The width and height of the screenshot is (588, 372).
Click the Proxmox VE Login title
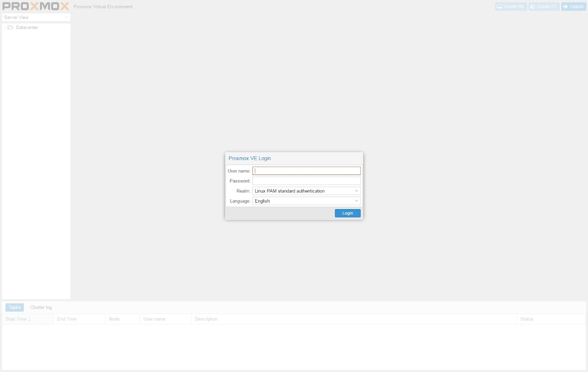click(250, 158)
